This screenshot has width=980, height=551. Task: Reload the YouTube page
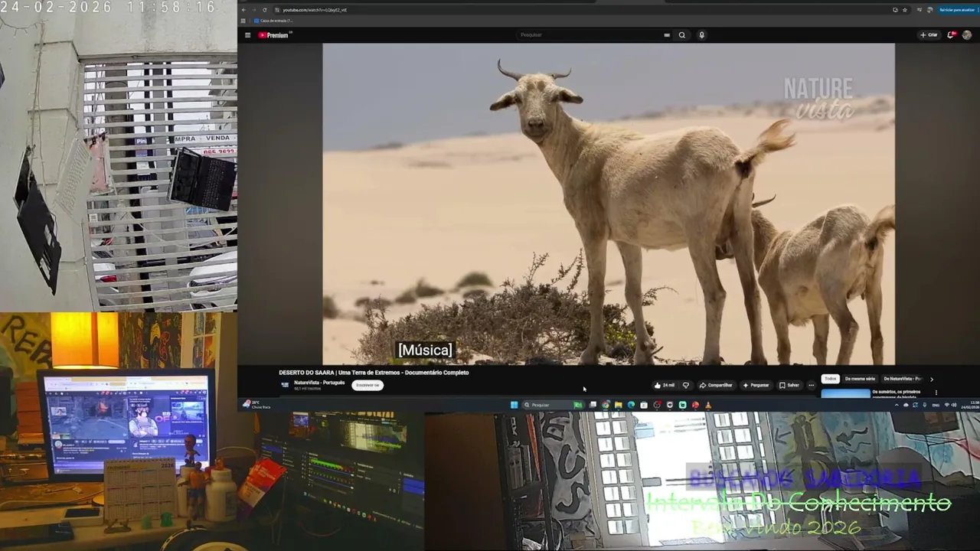[x=265, y=10]
